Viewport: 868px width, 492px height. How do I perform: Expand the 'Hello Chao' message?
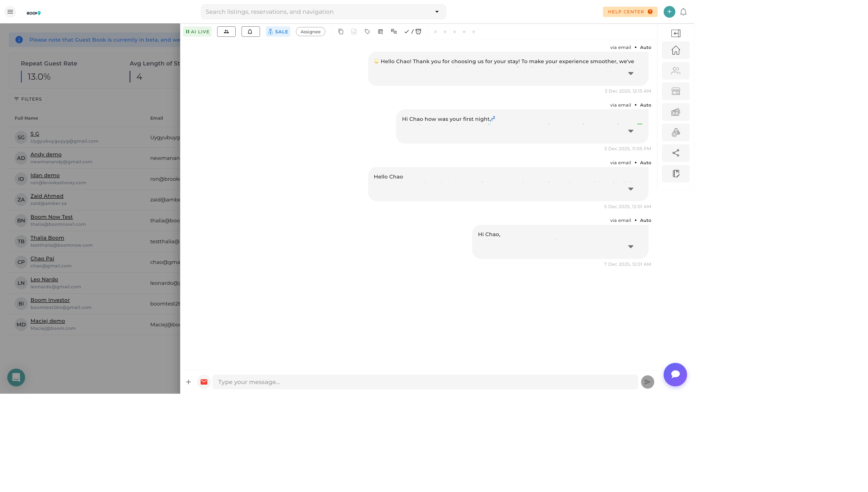(x=631, y=189)
